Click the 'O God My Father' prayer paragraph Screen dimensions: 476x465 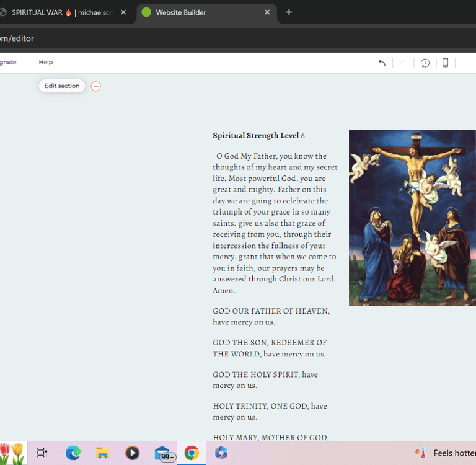click(275, 223)
